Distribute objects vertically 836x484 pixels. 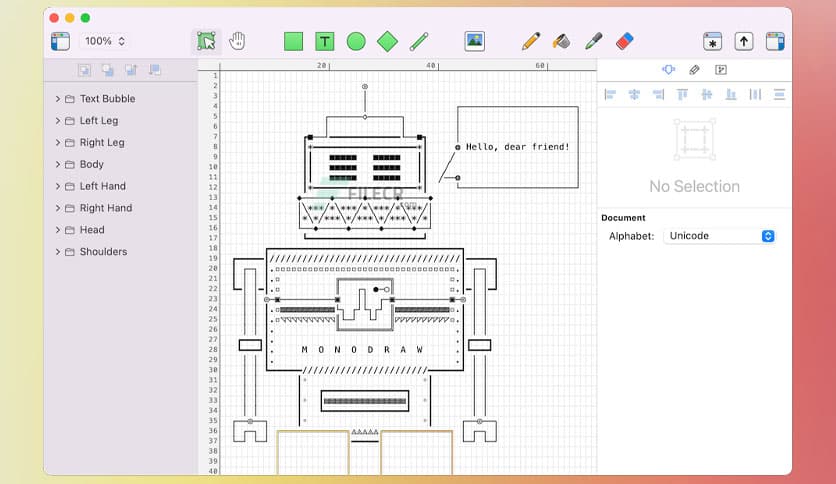point(779,95)
